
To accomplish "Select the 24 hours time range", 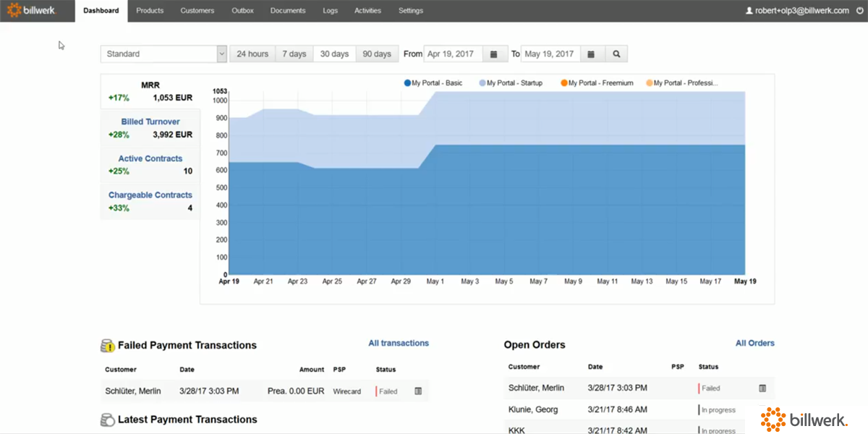I will click(252, 54).
